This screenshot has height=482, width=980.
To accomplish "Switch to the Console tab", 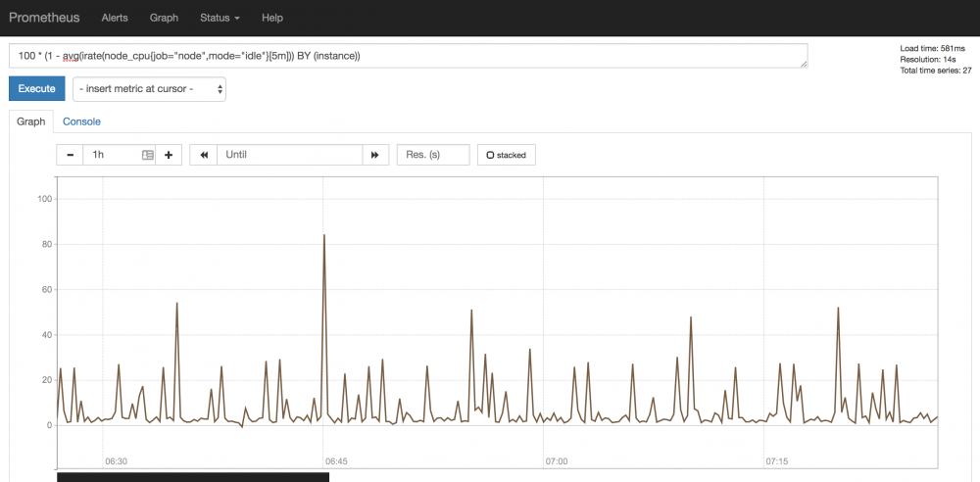I will 81,121.
